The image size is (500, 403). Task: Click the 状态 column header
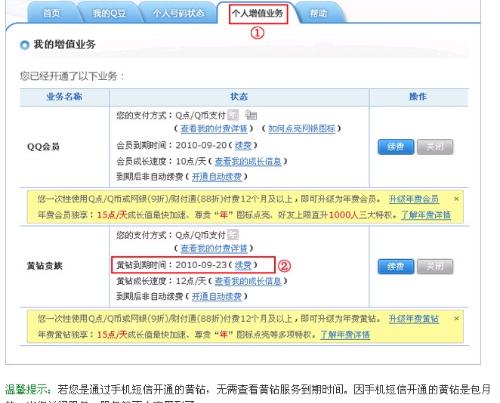point(239,97)
